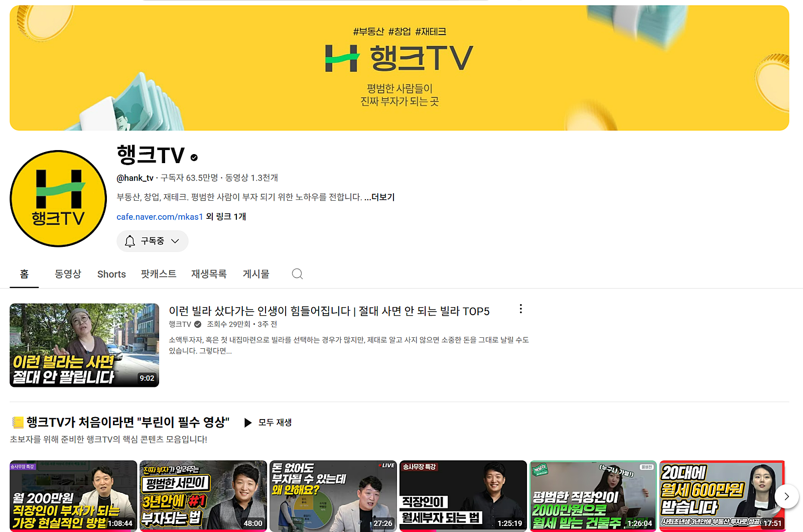
Task: Open the 20대에 월세 600만원 video, 17:51
Action: (x=723, y=495)
